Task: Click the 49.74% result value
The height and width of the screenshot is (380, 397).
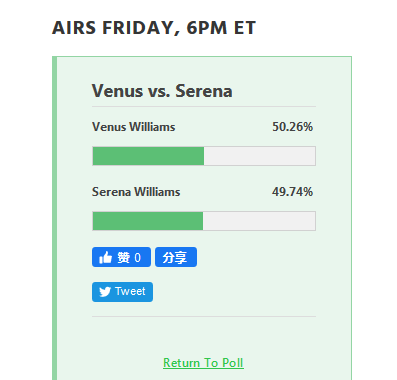Action: tap(292, 192)
